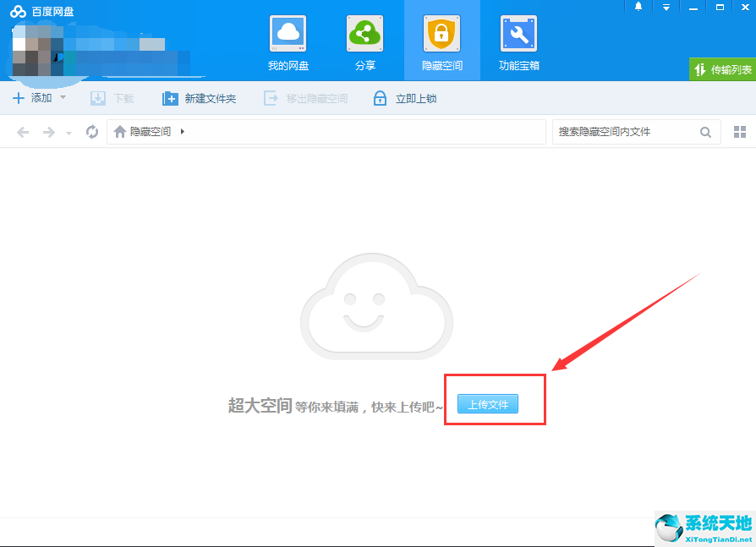Screen dimensions: 756x547
Task: Click 立即上锁 lock now icon
Action: (x=381, y=99)
